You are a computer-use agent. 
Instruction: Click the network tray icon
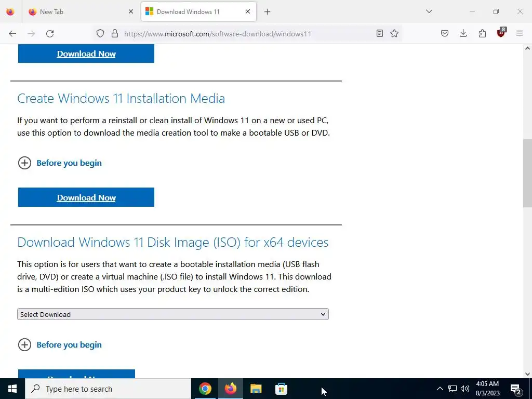click(453, 389)
